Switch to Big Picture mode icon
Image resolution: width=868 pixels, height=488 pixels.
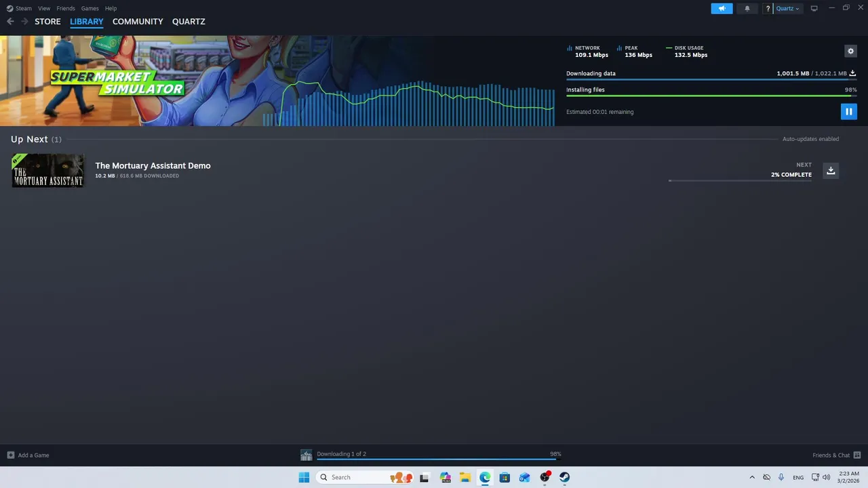pyautogui.click(x=814, y=8)
